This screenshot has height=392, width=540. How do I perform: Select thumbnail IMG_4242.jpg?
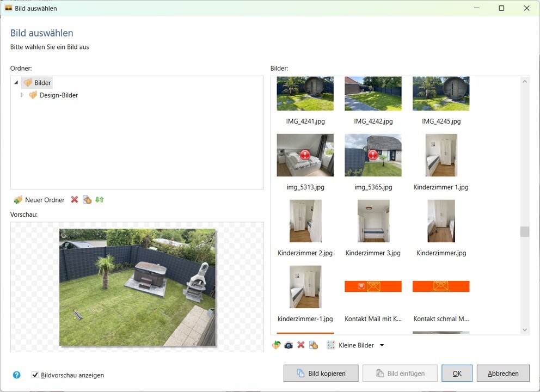pyautogui.click(x=373, y=93)
